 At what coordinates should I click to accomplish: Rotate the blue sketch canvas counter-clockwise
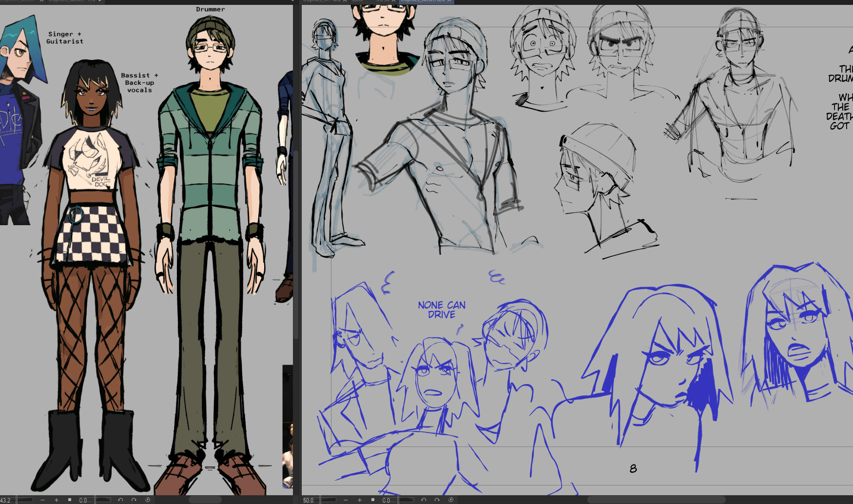point(424,500)
